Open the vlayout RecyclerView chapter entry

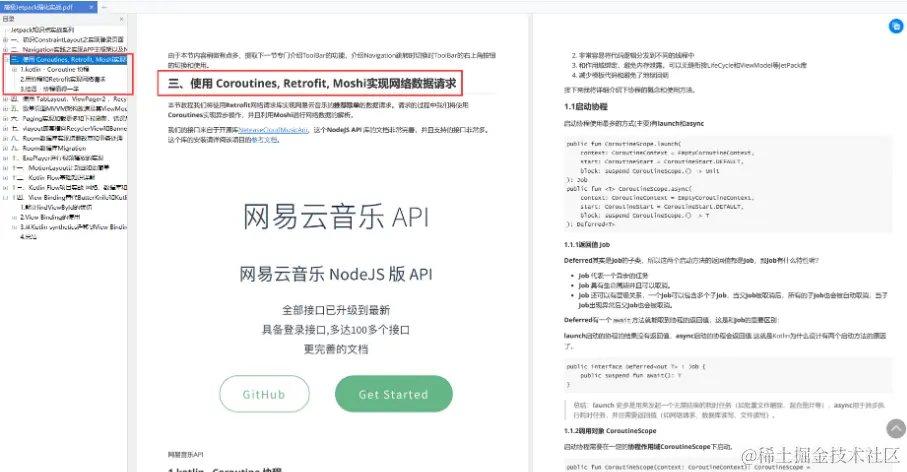coord(69,128)
